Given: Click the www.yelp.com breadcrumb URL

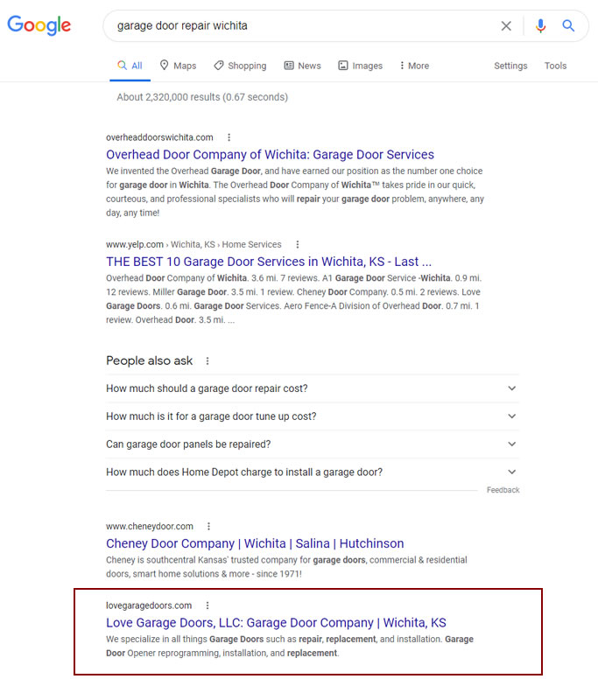Looking at the screenshot, I should 193,245.
